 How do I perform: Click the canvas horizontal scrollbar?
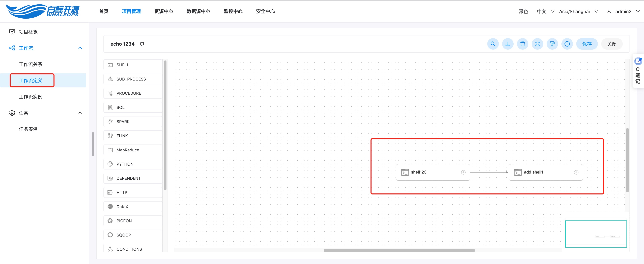399,250
